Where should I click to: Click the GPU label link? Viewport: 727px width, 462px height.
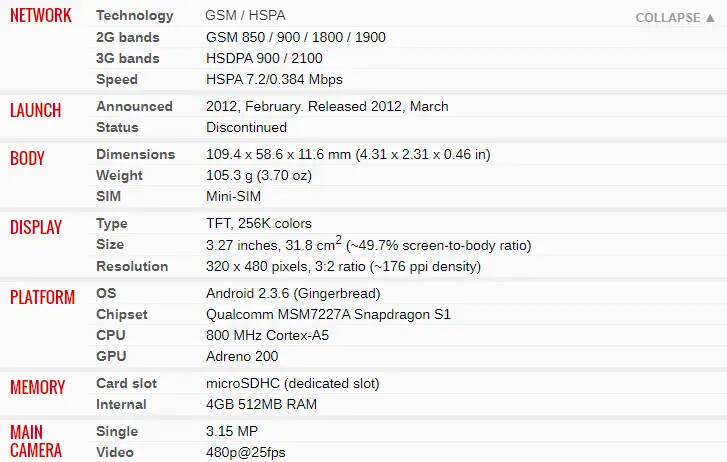click(110, 356)
